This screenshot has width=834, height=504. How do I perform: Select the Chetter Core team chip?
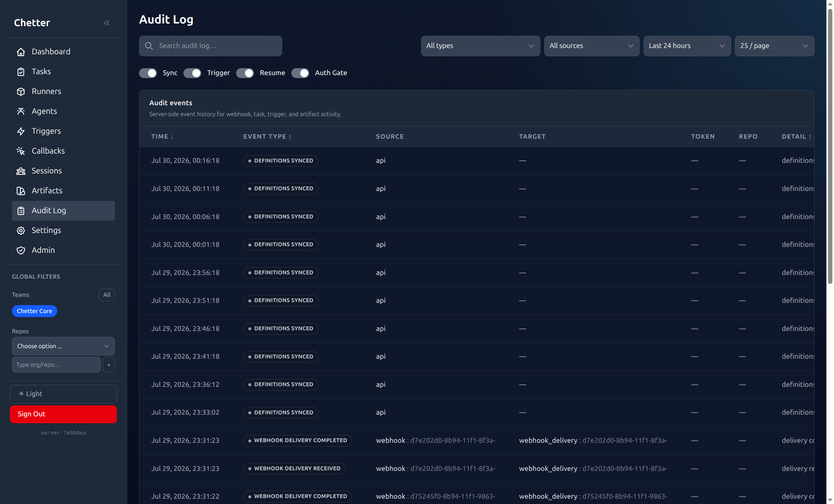tap(34, 311)
